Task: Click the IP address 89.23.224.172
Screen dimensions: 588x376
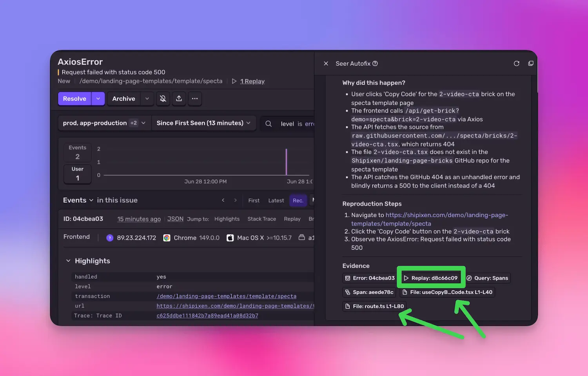Action: click(136, 238)
